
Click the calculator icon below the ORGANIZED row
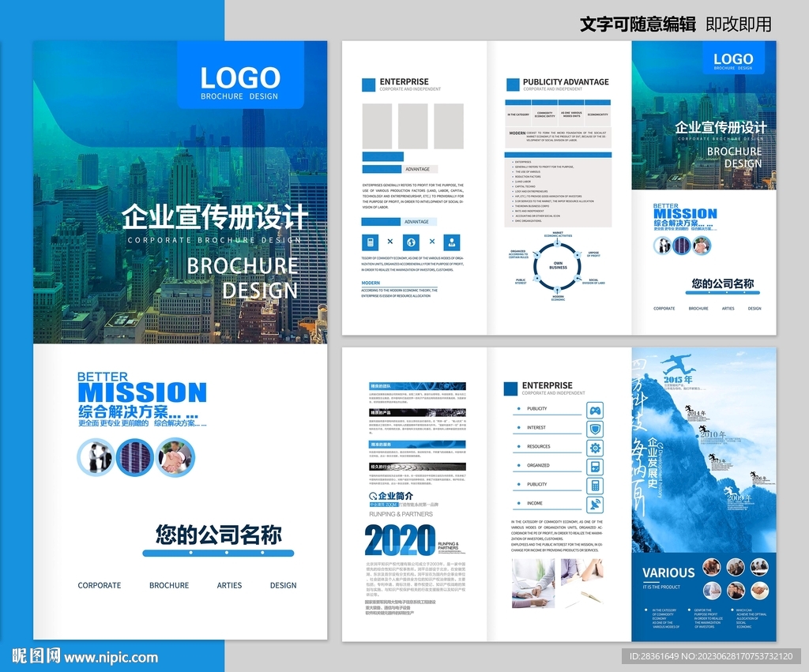(595, 486)
